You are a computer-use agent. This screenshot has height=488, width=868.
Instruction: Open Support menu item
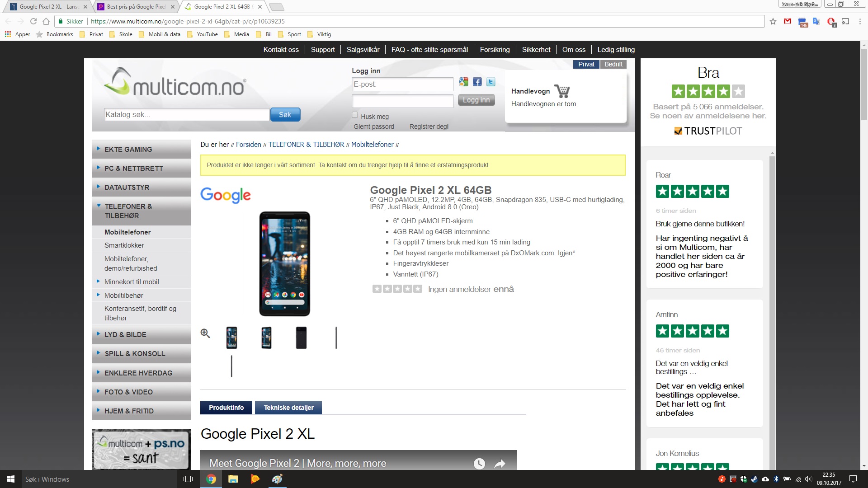click(323, 50)
